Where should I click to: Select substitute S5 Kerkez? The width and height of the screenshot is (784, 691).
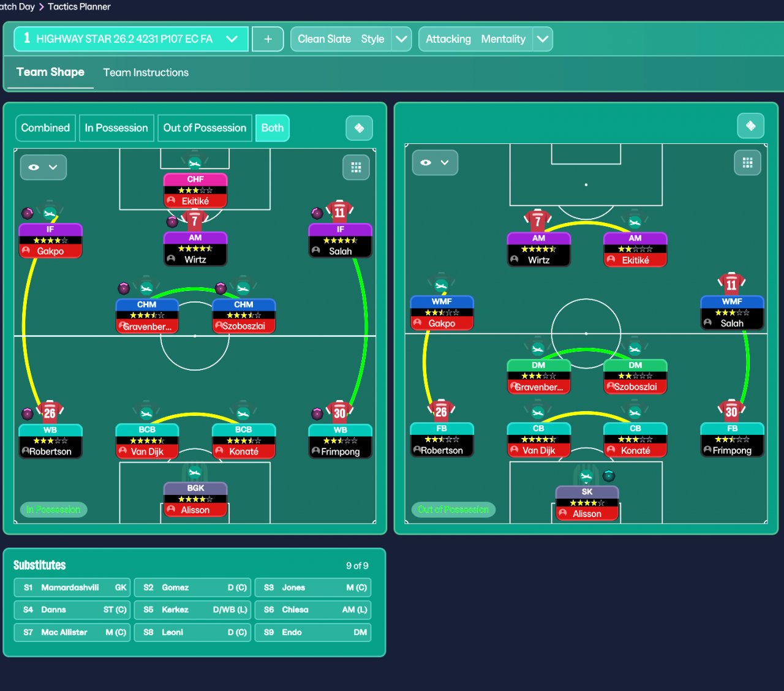192,610
